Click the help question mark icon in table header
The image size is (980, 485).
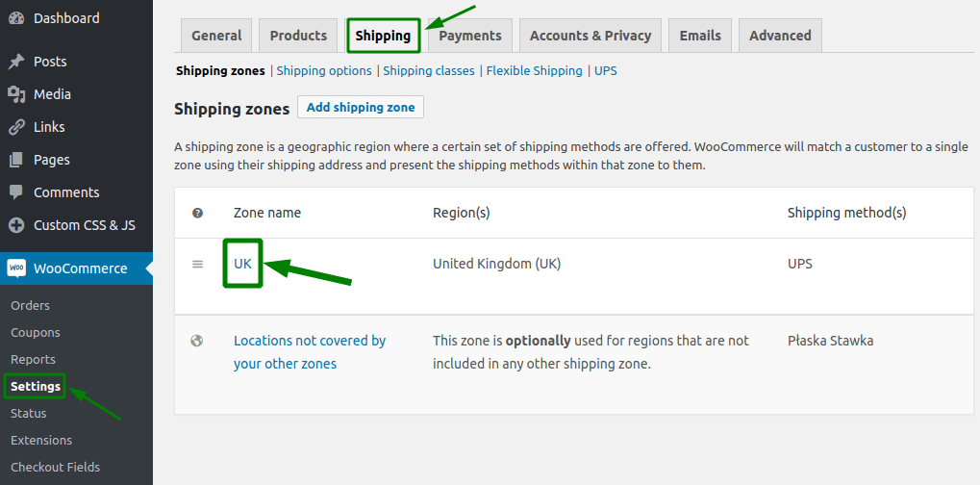pos(197,213)
